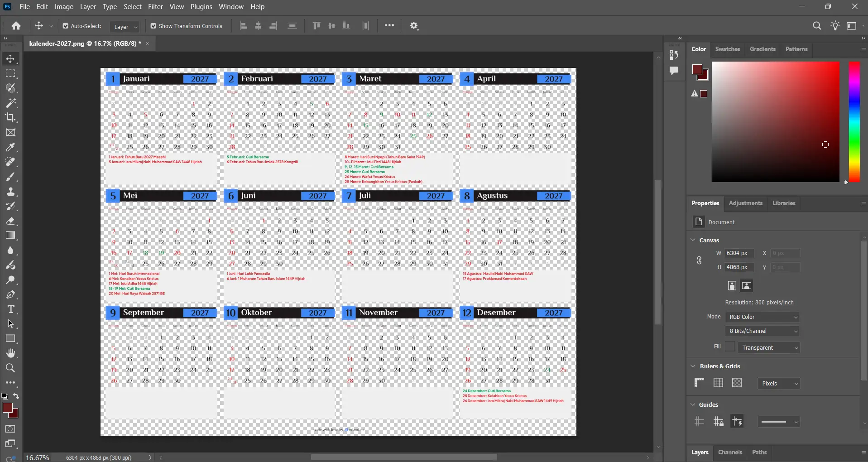Toggle link between canvas width and height

699,260
